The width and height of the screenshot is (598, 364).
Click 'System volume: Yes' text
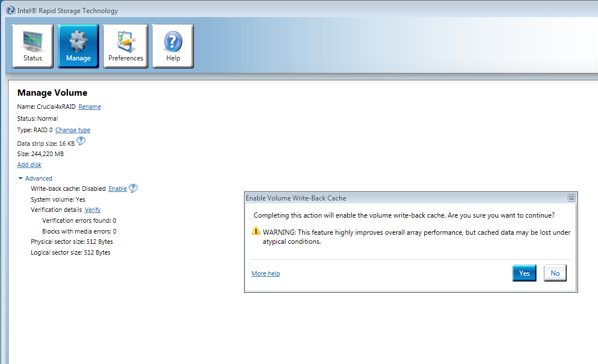[58, 199]
